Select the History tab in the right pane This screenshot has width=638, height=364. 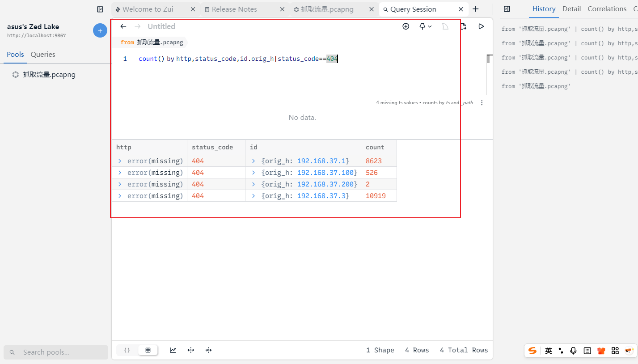pyautogui.click(x=544, y=9)
